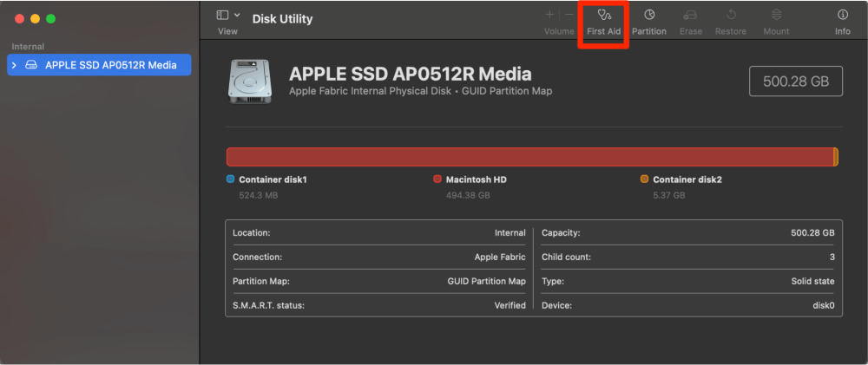Click the sidebar toggle icon
This screenshot has width=868, height=365.
223,15
